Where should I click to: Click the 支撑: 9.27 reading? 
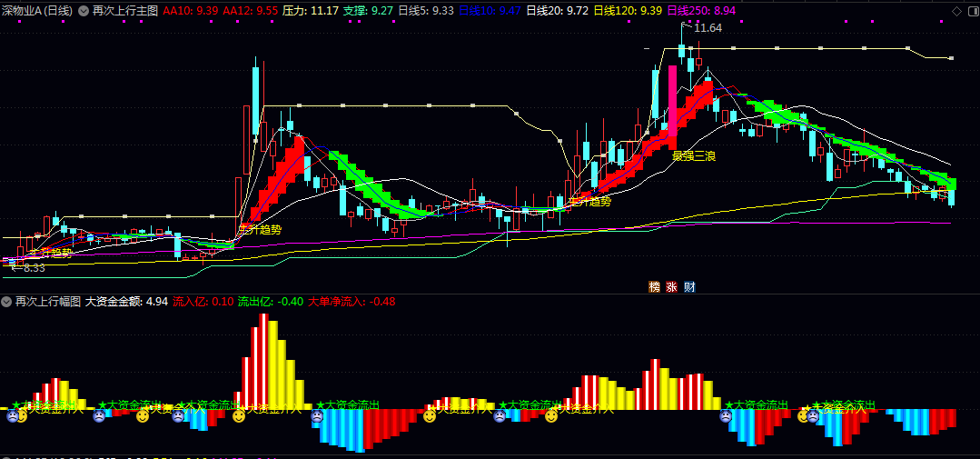[368, 11]
